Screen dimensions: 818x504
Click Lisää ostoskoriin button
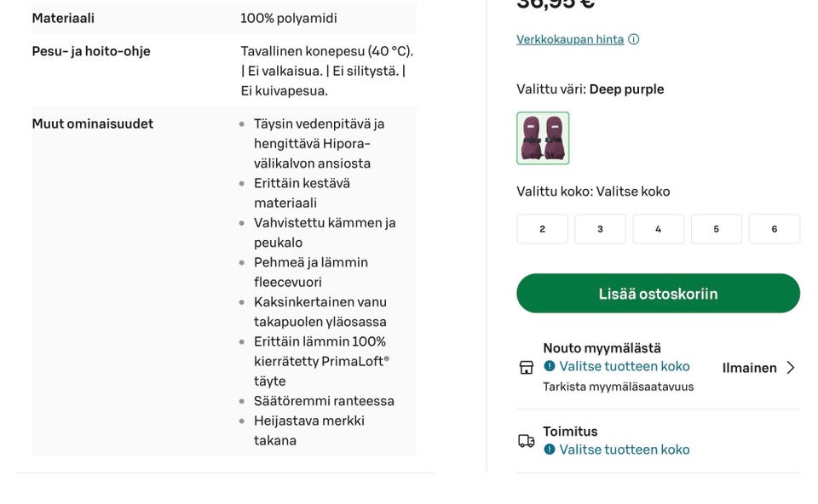pos(658,293)
